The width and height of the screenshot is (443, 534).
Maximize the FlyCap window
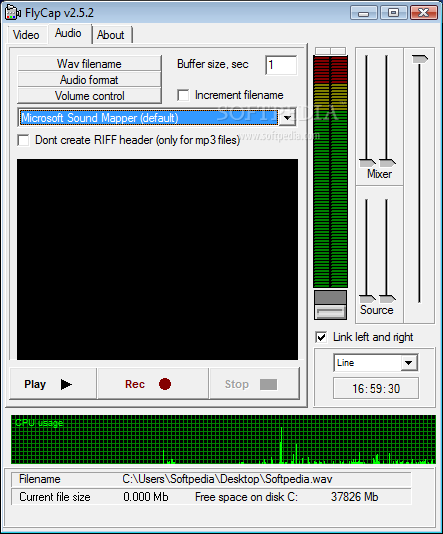pyautogui.click(x=393, y=13)
